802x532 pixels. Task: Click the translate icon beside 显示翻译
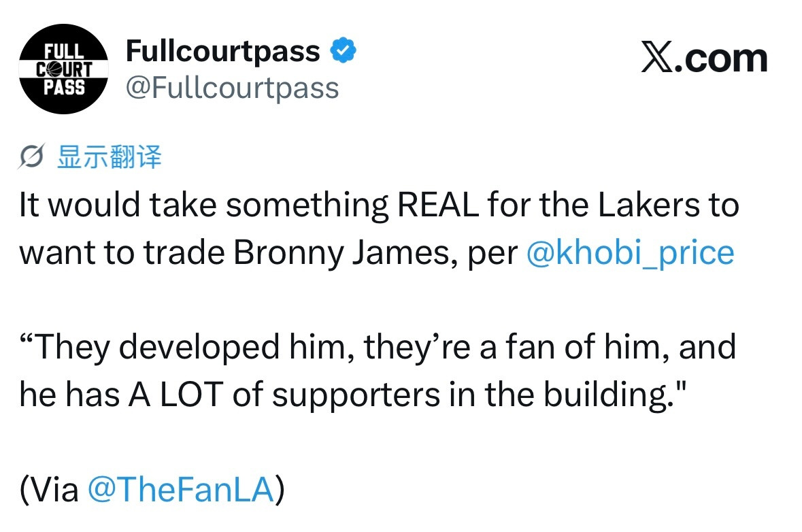[32, 156]
